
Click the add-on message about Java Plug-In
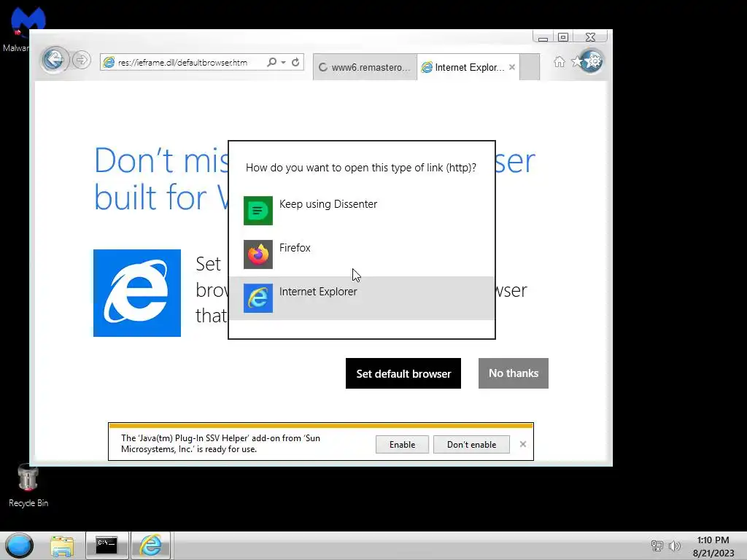(220, 443)
